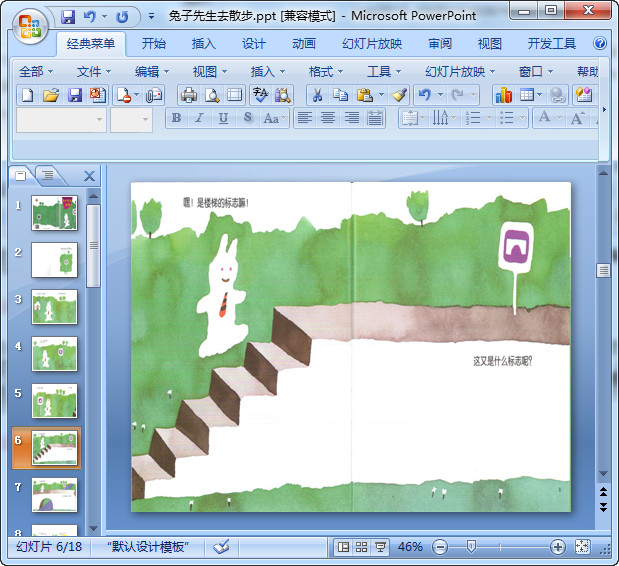The image size is (619, 566).
Task: Click the Spelling check icon
Action: click(260, 95)
